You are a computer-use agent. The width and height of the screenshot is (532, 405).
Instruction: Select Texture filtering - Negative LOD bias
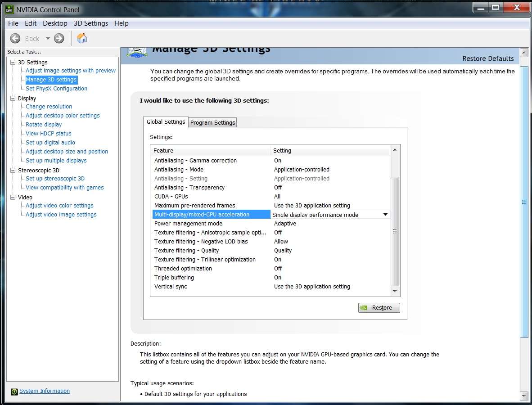(271, 241)
